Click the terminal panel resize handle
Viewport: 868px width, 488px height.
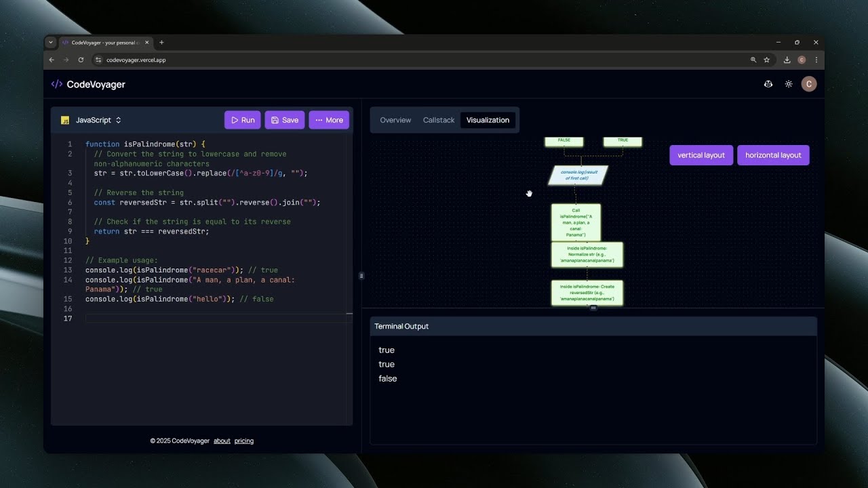593,308
